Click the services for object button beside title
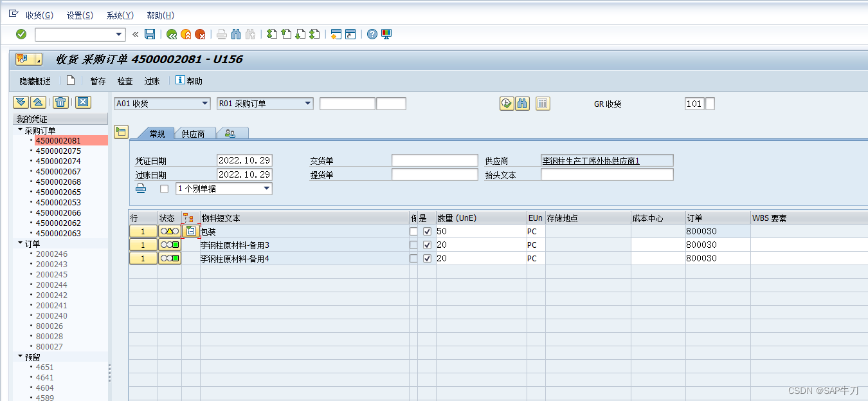This screenshot has width=868, height=401. [x=29, y=59]
